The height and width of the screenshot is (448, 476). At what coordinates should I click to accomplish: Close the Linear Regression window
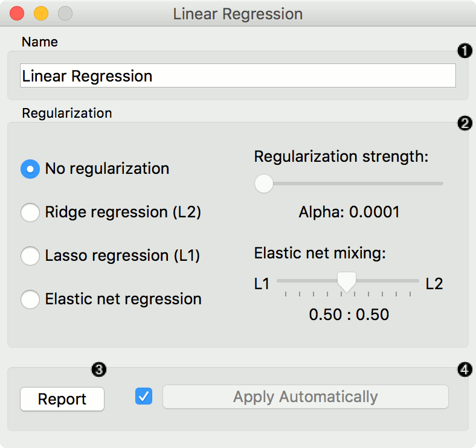pos(18,13)
